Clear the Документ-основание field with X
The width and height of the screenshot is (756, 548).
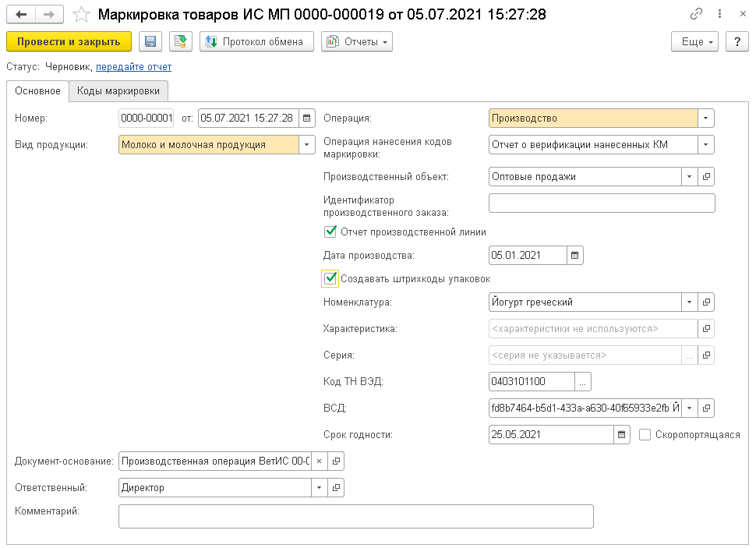319,461
